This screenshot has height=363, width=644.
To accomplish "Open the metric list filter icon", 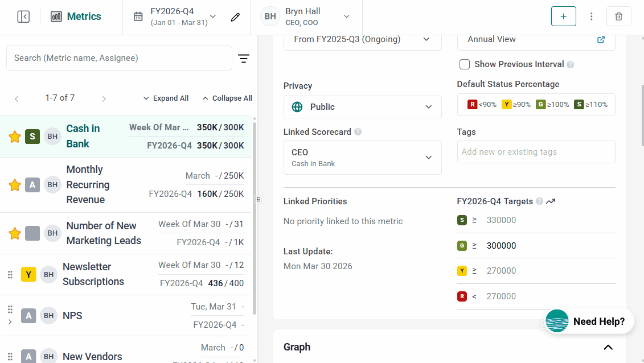I will (244, 58).
